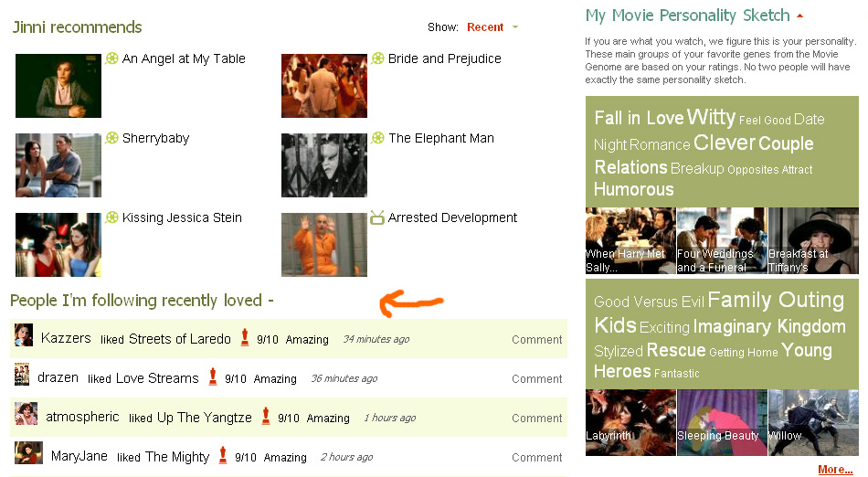This screenshot has width=868, height=477.
Task: Click atmospheric's profile avatar
Action: (x=26, y=414)
